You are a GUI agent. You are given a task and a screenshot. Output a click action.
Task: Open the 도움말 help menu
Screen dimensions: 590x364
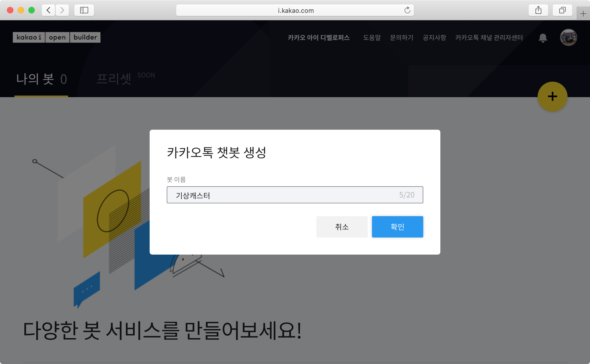pyautogui.click(x=372, y=38)
